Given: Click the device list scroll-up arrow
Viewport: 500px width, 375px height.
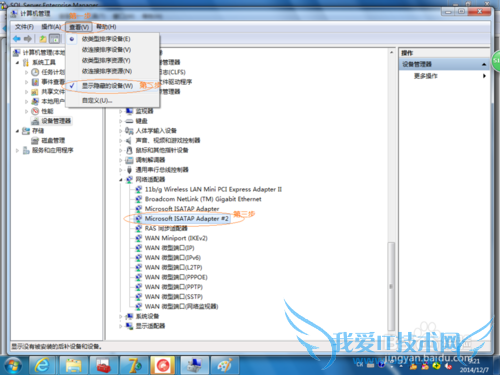Looking at the screenshot, I should [x=391, y=53].
